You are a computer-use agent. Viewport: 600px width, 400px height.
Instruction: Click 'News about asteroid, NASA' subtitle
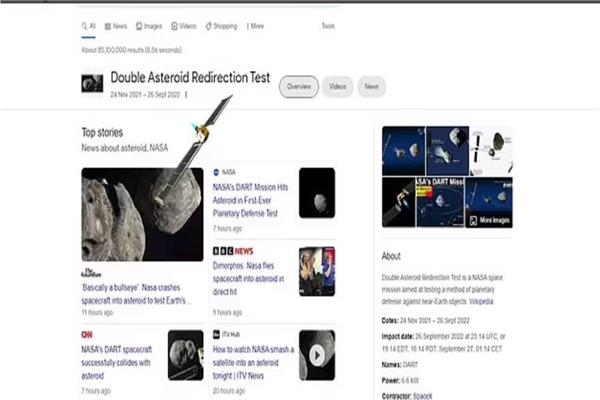tap(125, 148)
